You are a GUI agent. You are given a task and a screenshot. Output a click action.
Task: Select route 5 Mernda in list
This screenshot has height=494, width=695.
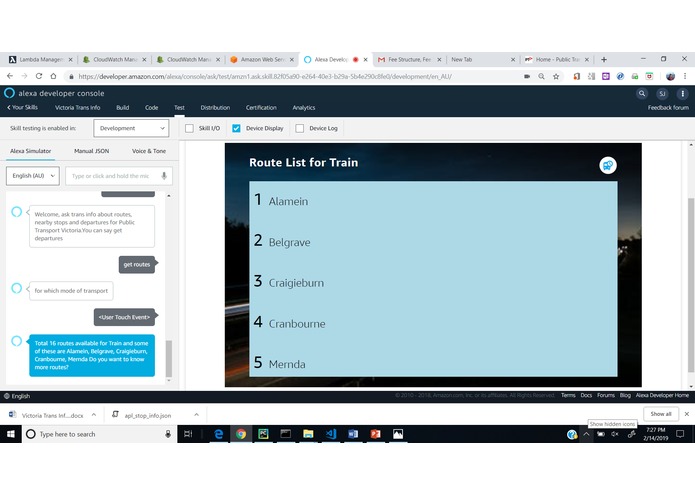[x=433, y=363]
